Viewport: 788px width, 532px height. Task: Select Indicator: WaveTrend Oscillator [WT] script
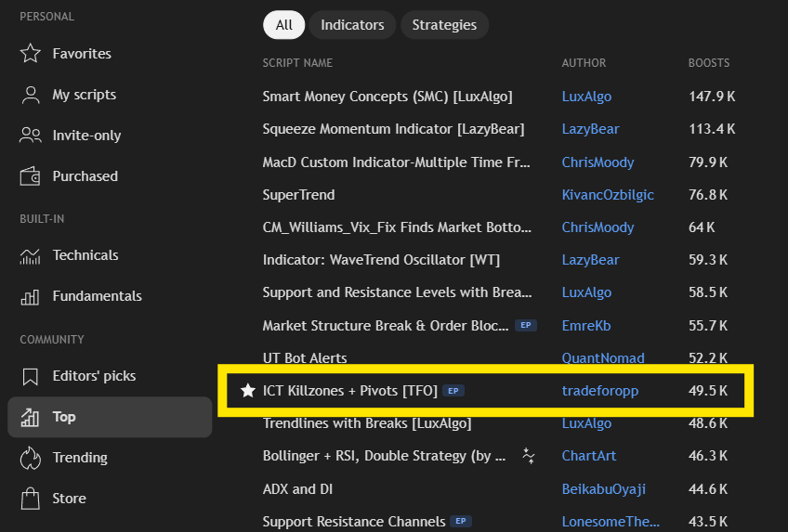coord(381,260)
